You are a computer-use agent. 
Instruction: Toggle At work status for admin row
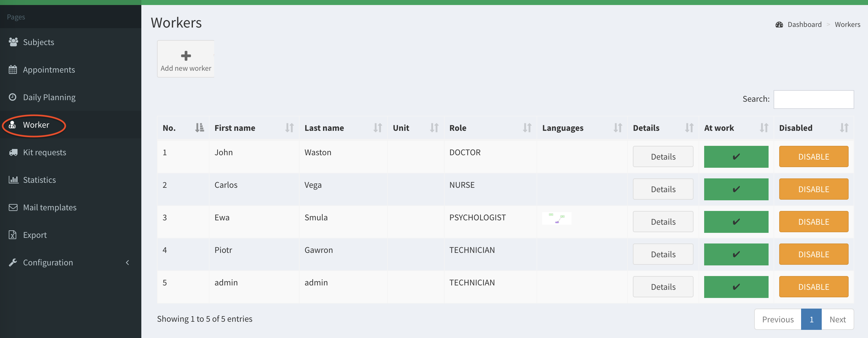tap(735, 287)
